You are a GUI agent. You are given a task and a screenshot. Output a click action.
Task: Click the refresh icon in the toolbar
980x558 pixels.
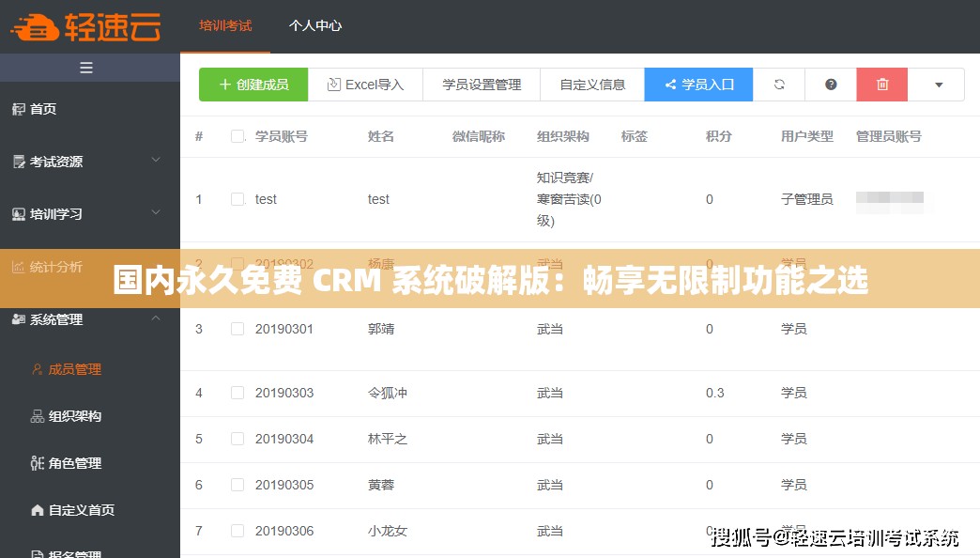coord(779,84)
